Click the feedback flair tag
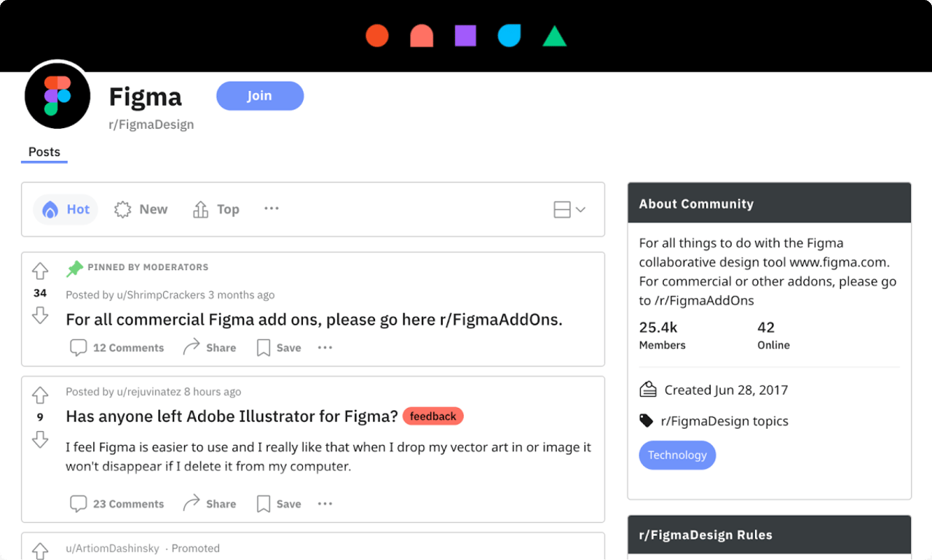The width and height of the screenshot is (932, 560). [433, 416]
